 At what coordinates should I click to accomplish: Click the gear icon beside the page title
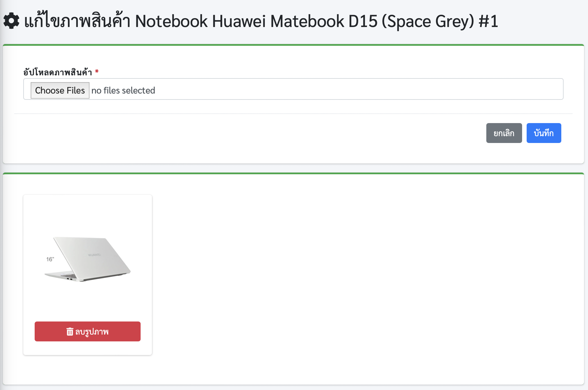tap(11, 21)
